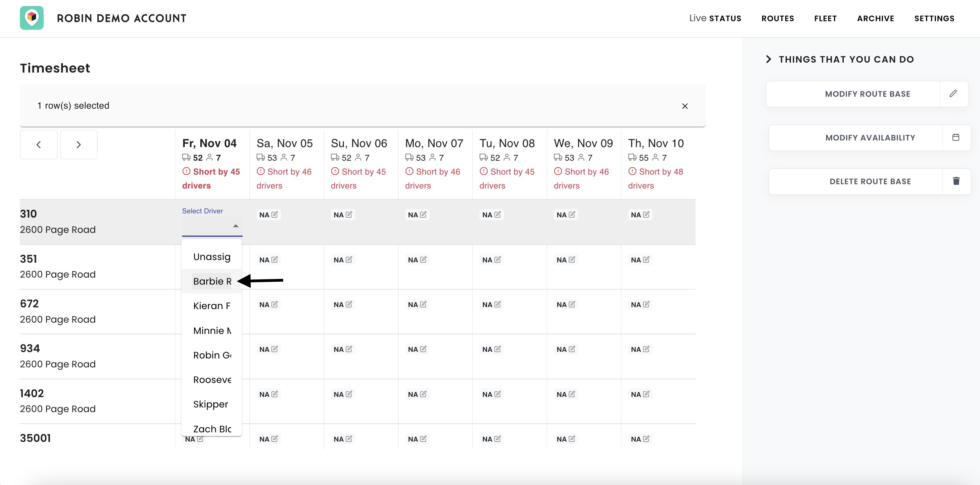This screenshot has height=485, width=980.
Task: Click the Modify Availability button
Action: click(870, 138)
